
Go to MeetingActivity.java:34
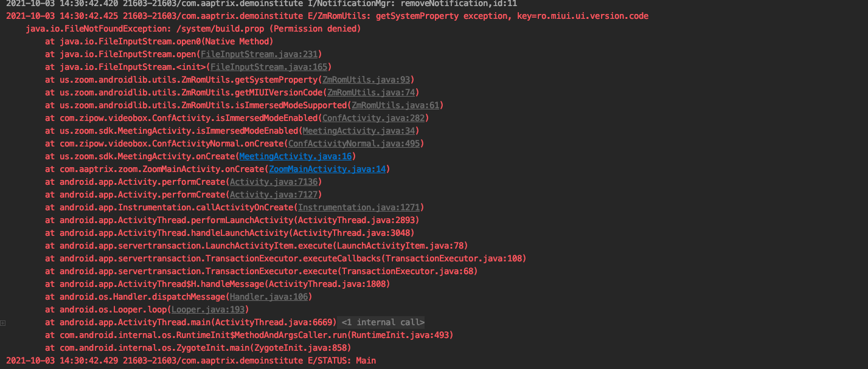coord(359,131)
